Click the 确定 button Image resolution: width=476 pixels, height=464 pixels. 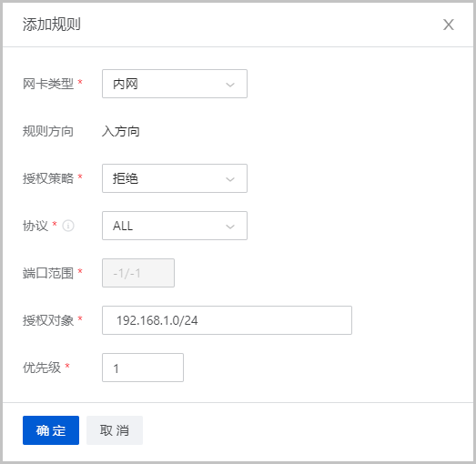pos(51,430)
